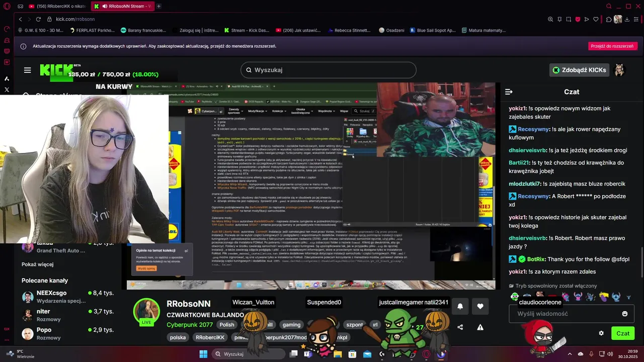Click the Windows taskbar Wyszukaj search box

pyautogui.click(x=249, y=354)
